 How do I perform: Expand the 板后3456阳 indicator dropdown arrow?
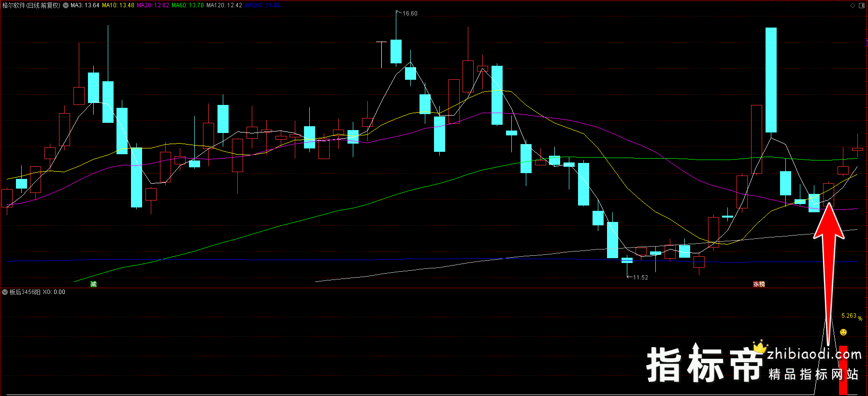(x=5, y=292)
